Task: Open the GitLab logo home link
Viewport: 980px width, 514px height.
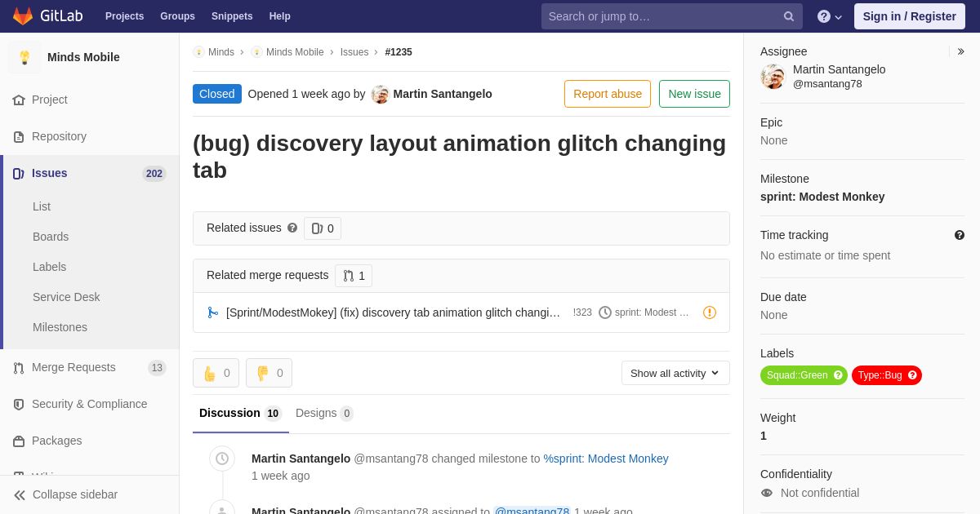Action: (47, 16)
